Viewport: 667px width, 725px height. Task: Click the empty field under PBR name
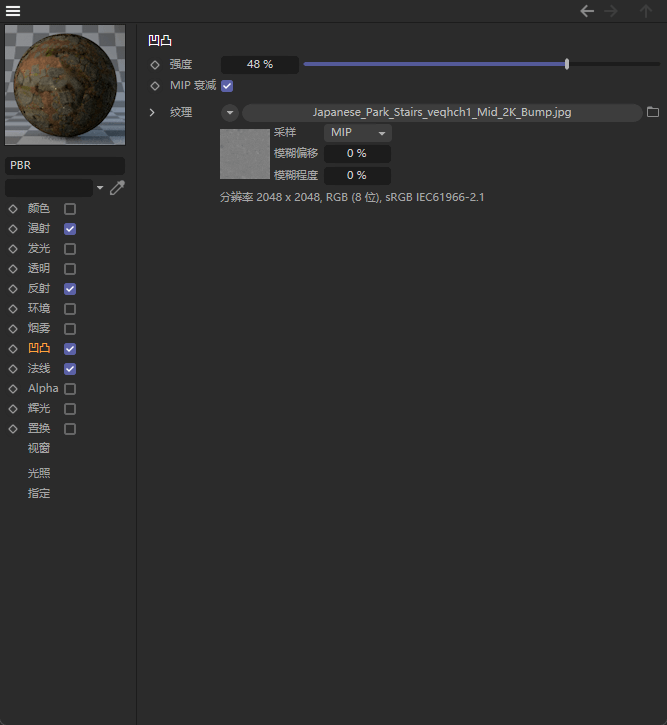(x=49, y=188)
